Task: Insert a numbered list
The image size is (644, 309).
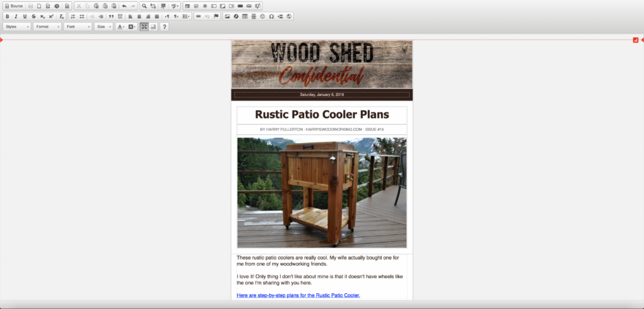Action: coord(73,16)
